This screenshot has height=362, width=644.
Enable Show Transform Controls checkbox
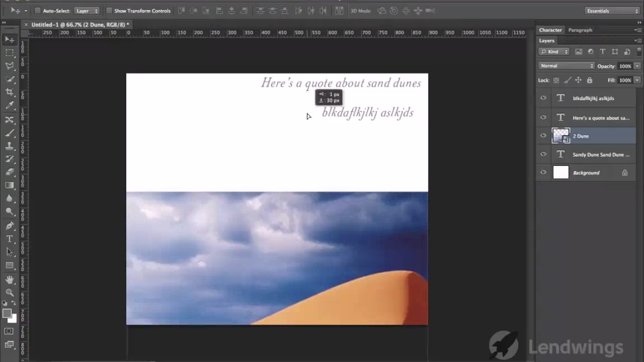pyautogui.click(x=109, y=11)
